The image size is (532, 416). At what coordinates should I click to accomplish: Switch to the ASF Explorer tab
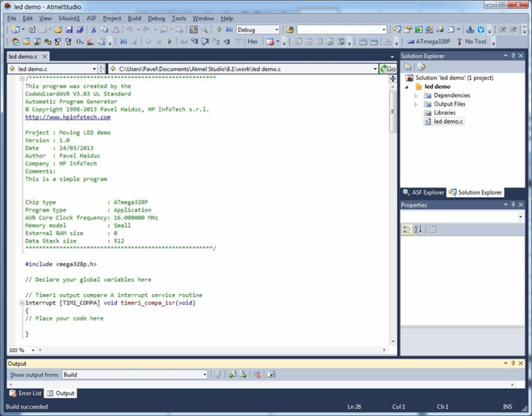tap(423, 192)
